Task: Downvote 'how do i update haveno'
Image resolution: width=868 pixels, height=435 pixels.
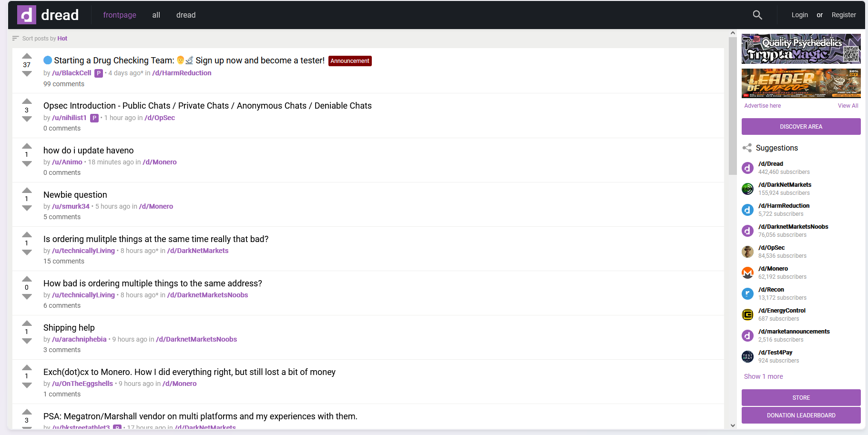Action: click(x=27, y=164)
